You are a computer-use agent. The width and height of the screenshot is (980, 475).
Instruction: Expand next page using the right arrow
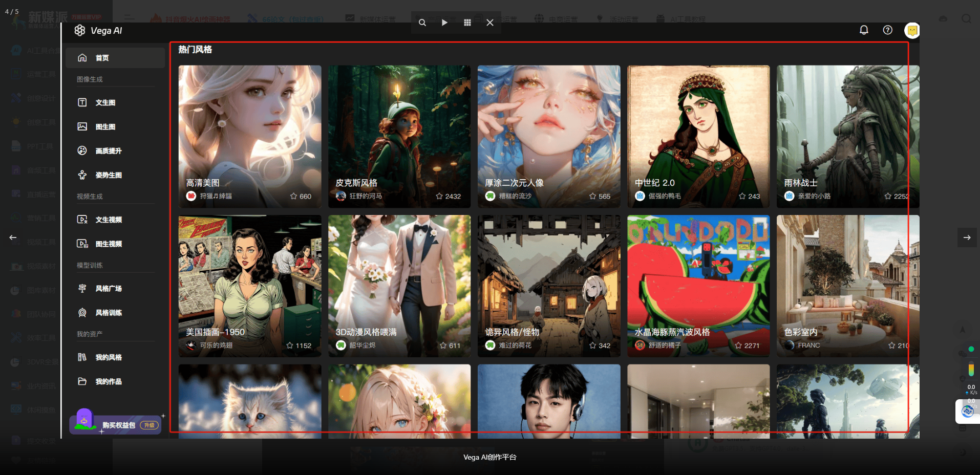coord(967,237)
